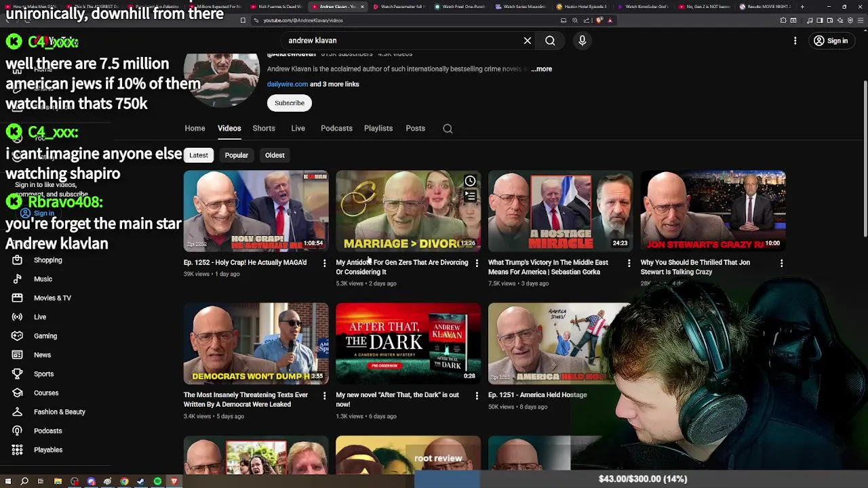Open the Posts tab
The width and height of the screenshot is (868, 488).
click(415, 128)
